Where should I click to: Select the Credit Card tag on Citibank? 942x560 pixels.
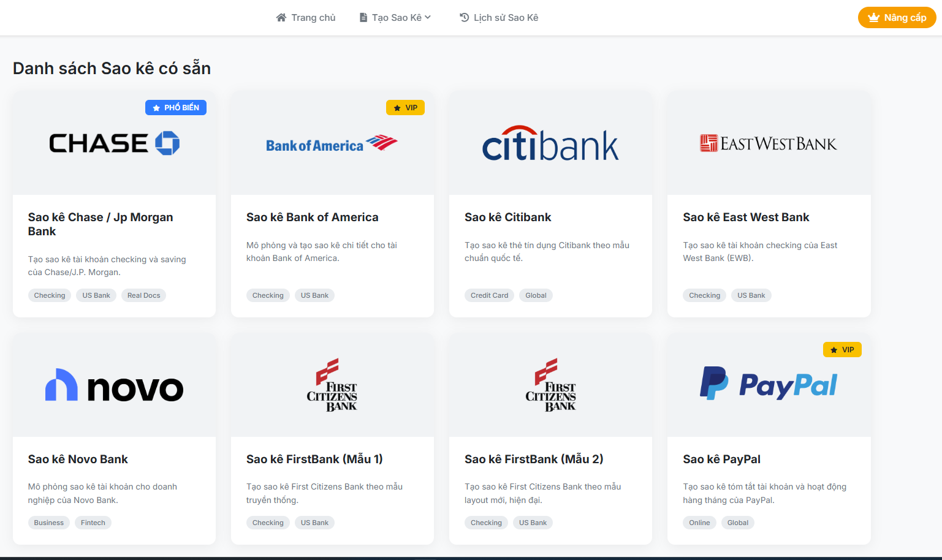pos(489,295)
